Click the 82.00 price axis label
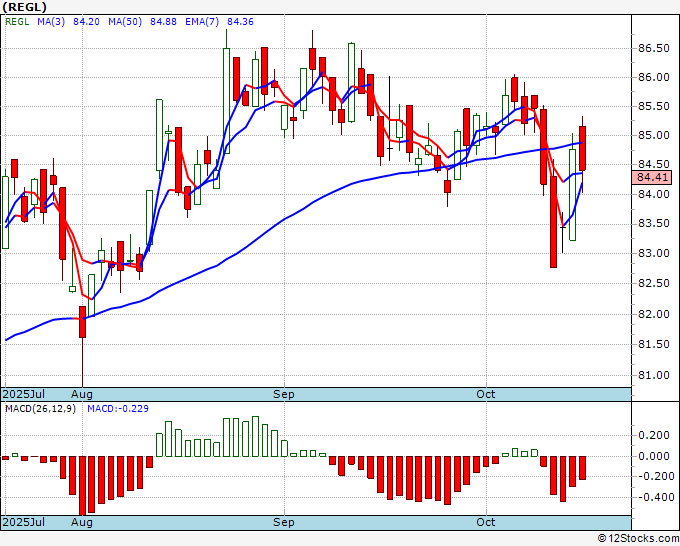This screenshot has width=680, height=546. [x=654, y=314]
